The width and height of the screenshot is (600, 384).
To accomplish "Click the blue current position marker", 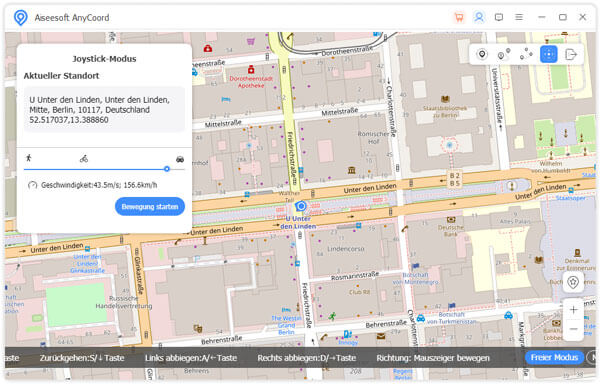I will [301, 207].
